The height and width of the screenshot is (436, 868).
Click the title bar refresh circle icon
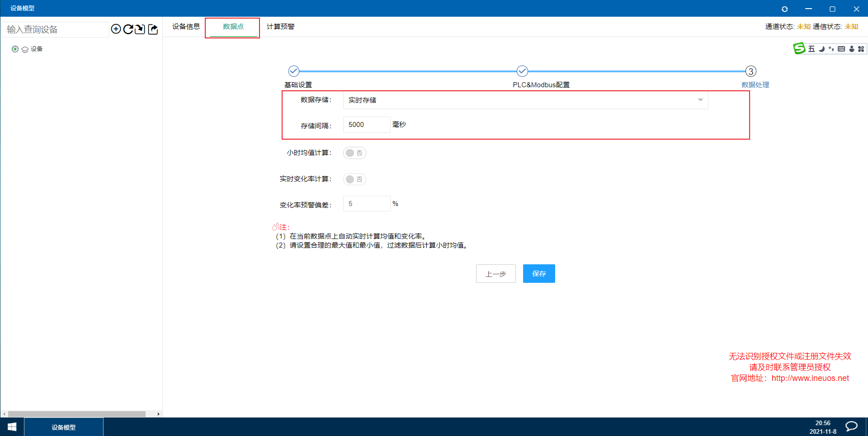(785, 9)
